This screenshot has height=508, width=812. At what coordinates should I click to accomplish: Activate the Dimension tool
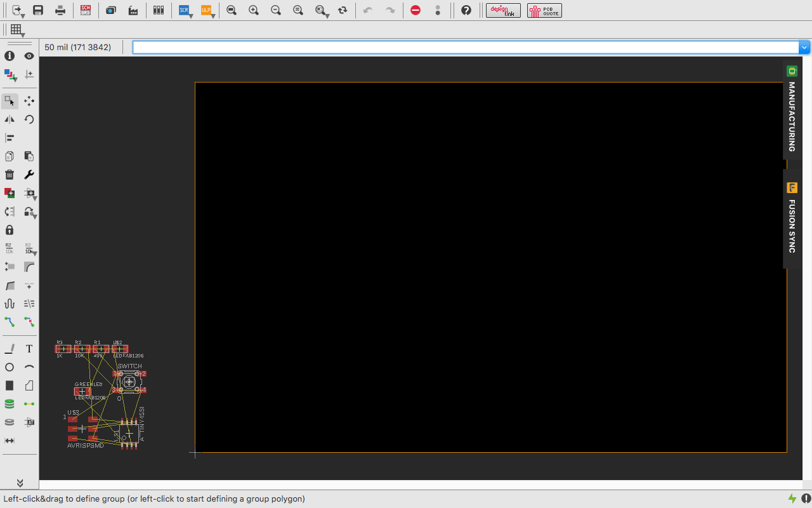[10, 441]
